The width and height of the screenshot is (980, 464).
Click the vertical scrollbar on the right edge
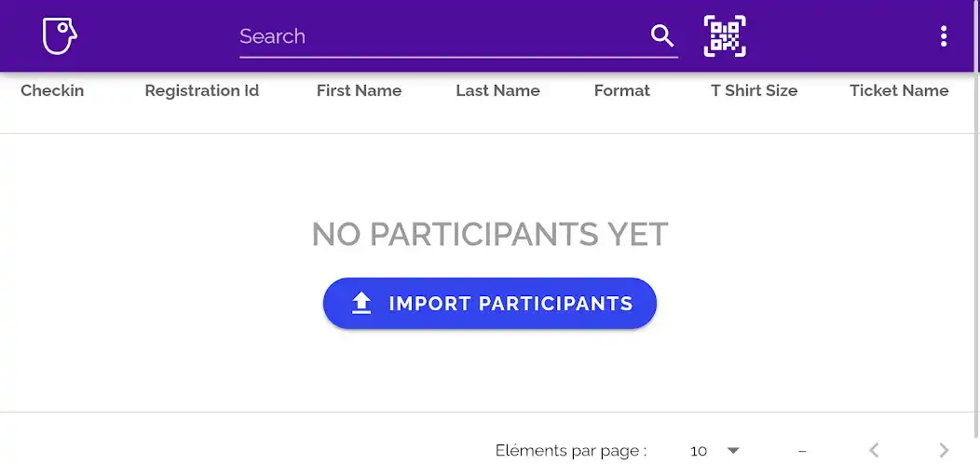976,219
